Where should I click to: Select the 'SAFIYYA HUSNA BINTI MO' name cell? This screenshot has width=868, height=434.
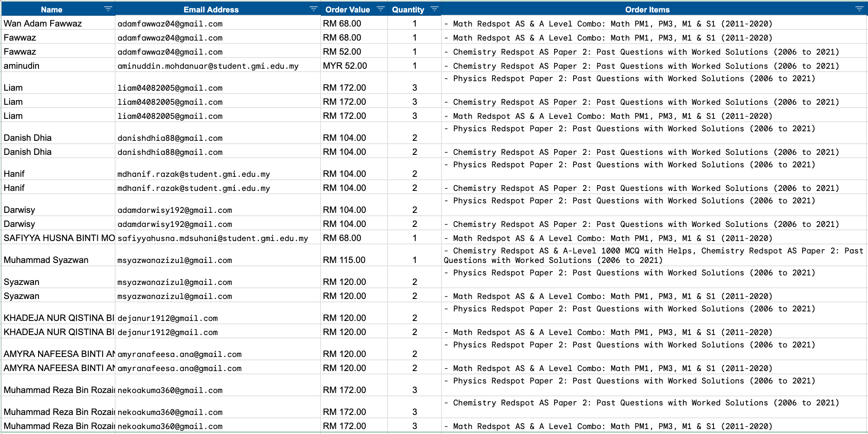tap(58, 238)
